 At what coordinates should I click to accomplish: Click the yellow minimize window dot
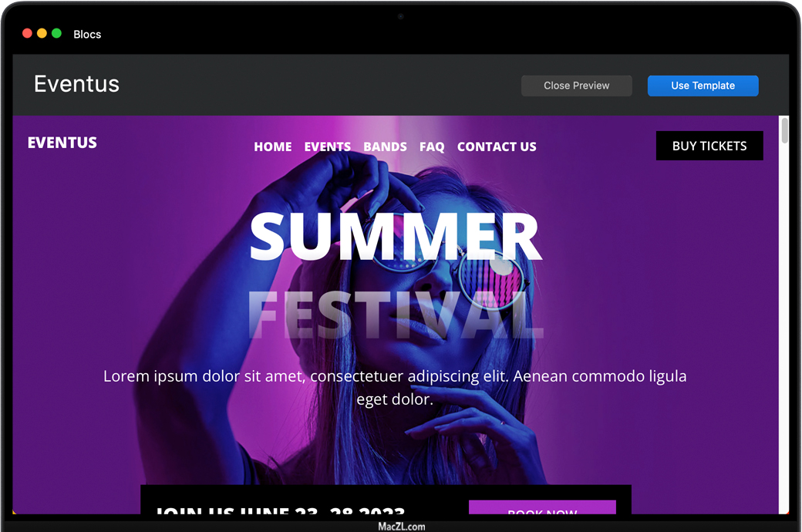point(42,33)
